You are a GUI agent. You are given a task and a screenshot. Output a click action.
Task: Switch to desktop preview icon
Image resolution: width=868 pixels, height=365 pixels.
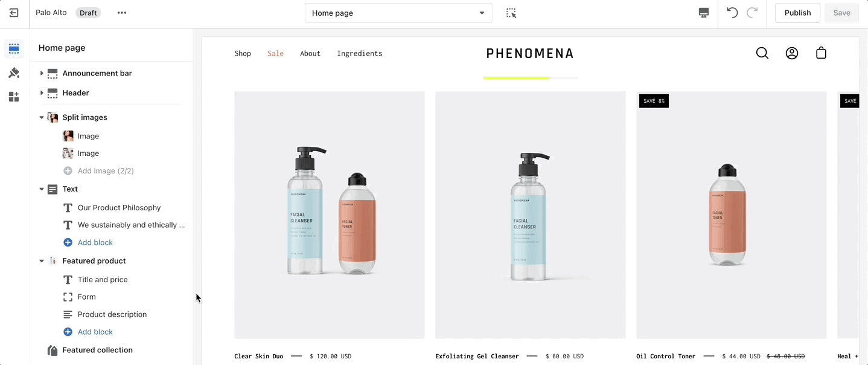[x=704, y=13]
